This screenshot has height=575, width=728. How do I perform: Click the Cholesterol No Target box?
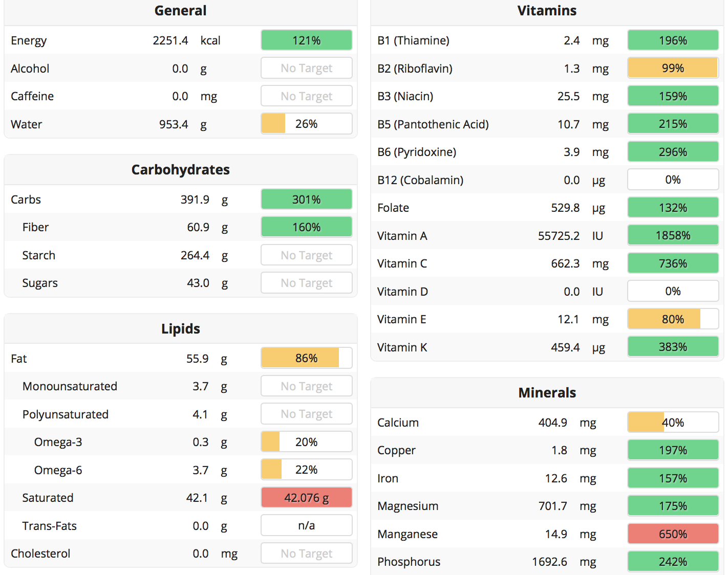pos(306,554)
